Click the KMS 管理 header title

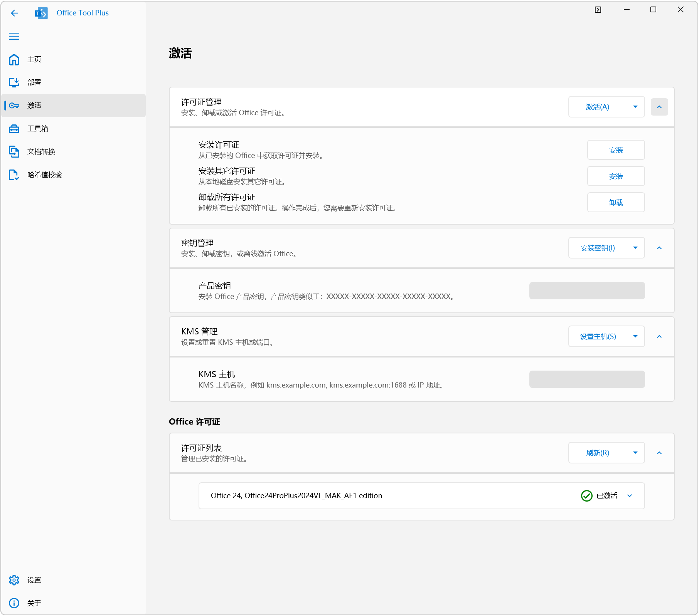199,332
